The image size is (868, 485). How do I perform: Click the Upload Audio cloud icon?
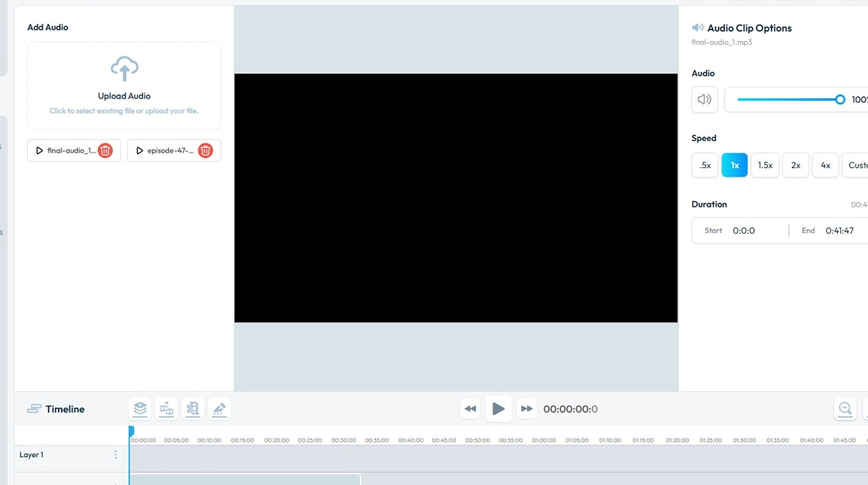[x=124, y=69]
